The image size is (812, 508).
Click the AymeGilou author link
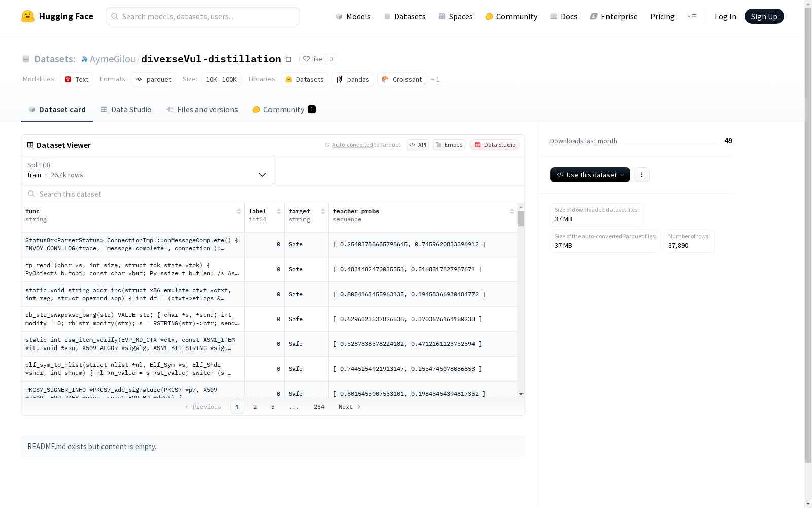pos(112,59)
